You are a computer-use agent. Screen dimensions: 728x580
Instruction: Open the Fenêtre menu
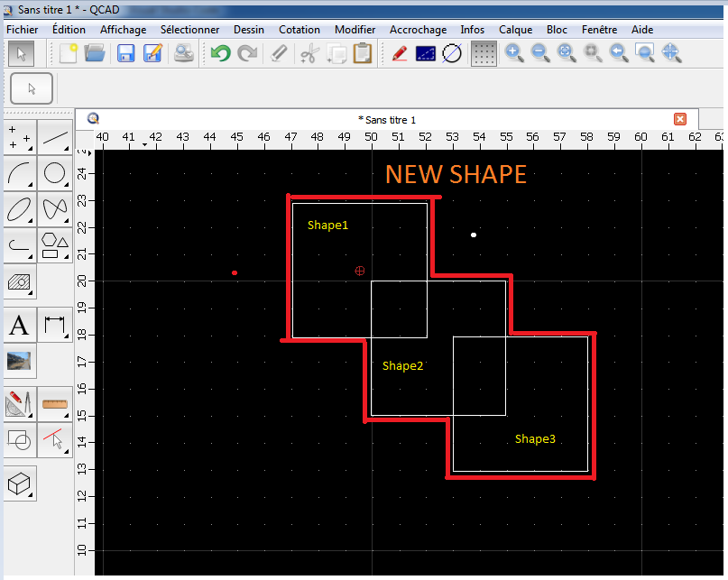(599, 30)
